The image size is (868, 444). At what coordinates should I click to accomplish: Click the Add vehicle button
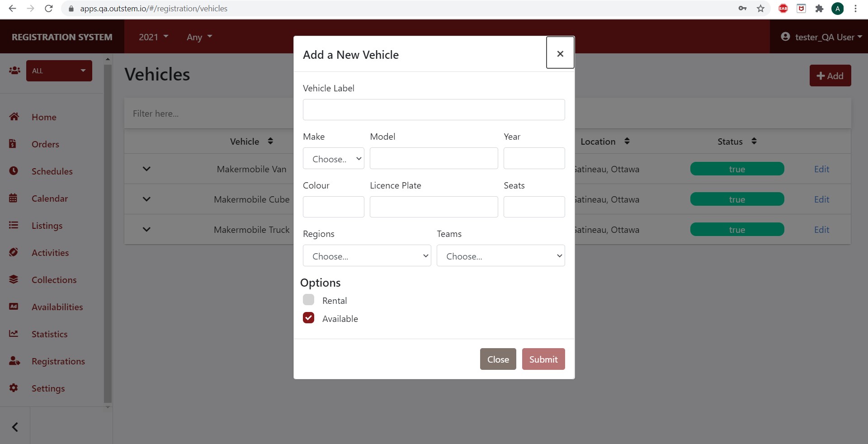pyautogui.click(x=830, y=76)
